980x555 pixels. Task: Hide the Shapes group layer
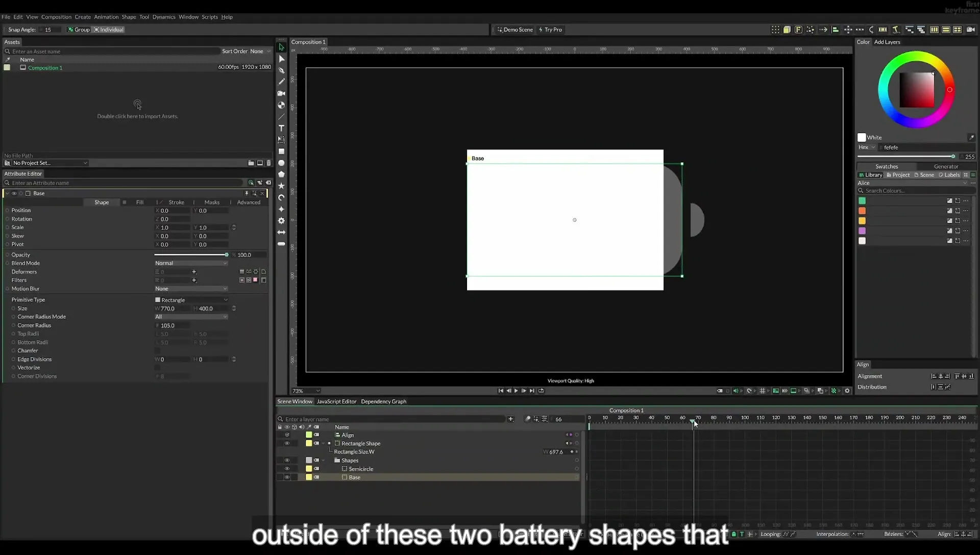coord(287,460)
